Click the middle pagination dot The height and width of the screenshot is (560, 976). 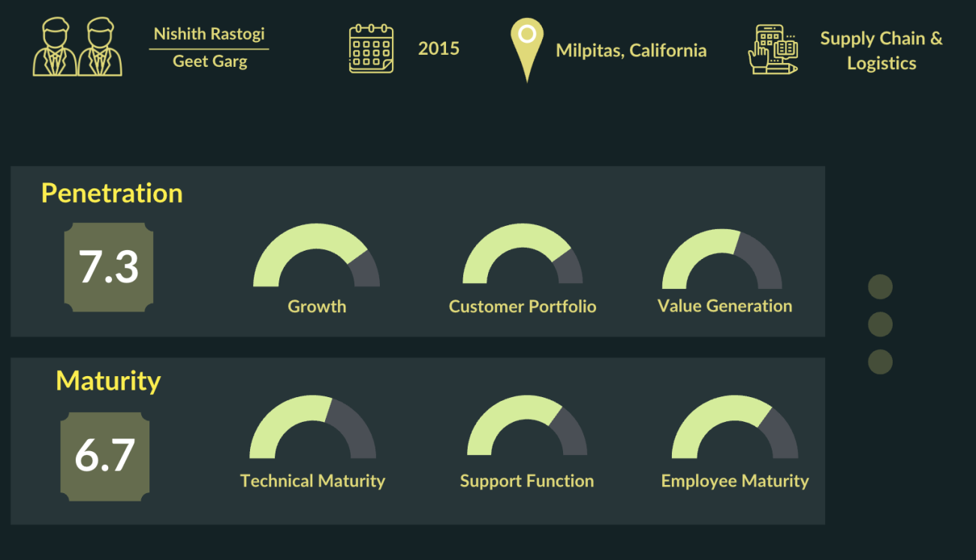coord(880,324)
